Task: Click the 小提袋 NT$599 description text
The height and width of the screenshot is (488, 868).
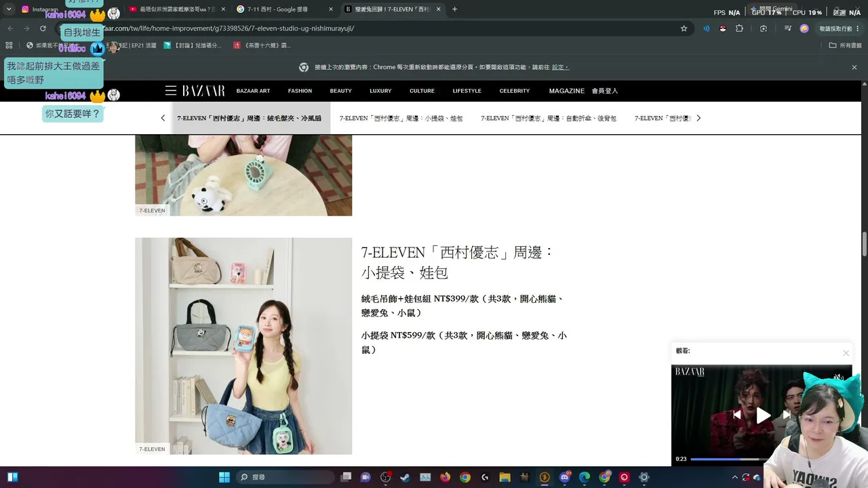Action: 464,342
